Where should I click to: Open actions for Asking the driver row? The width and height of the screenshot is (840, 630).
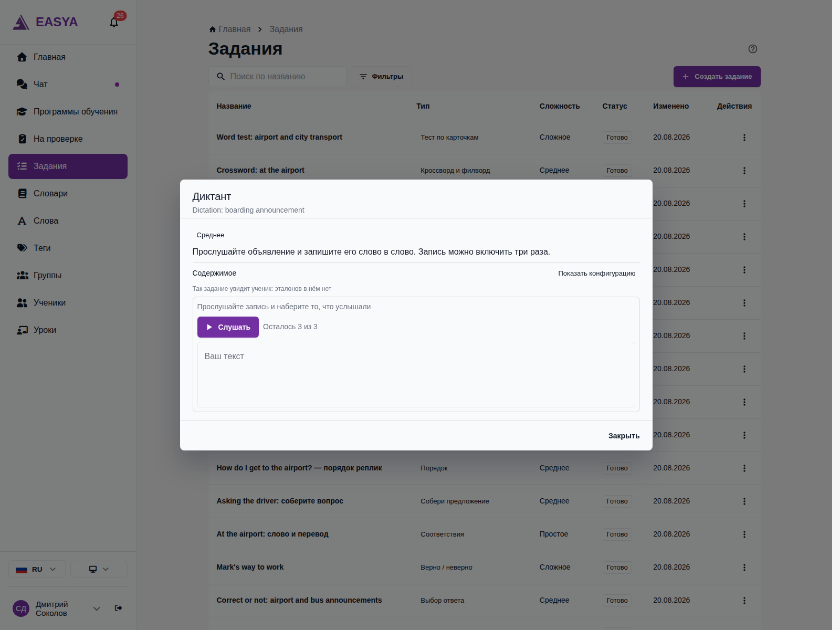(744, 501)
